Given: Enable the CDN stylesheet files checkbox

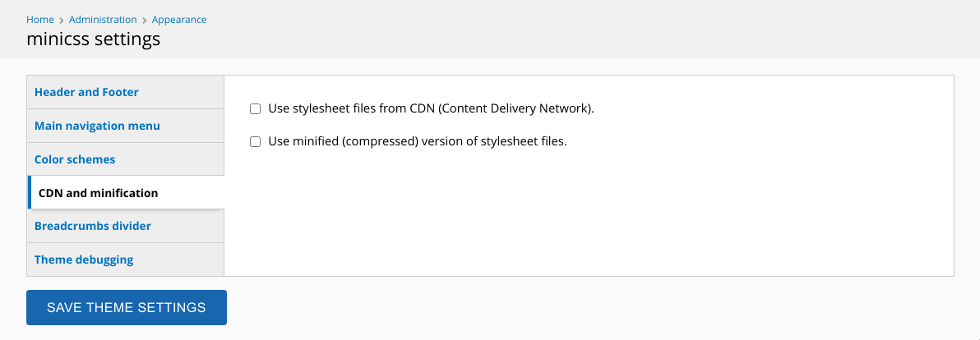Looking at the screenshot, I should 255,109.
